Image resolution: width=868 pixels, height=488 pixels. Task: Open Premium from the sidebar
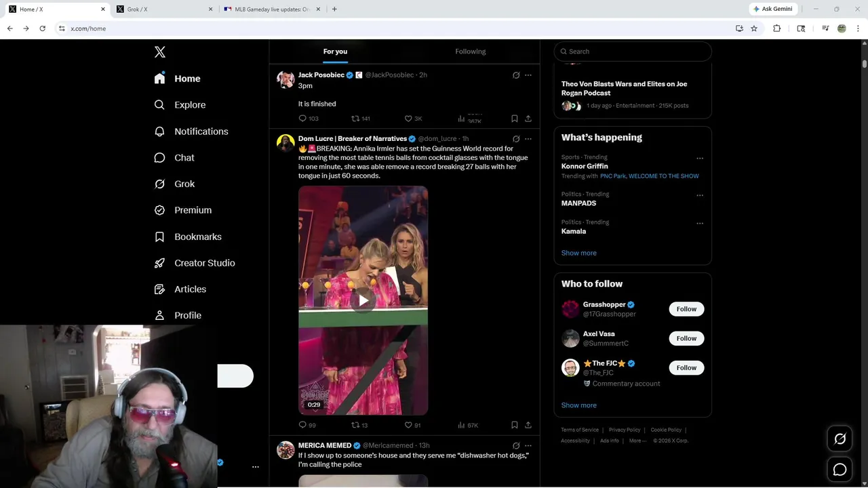(x=183, y=210)
